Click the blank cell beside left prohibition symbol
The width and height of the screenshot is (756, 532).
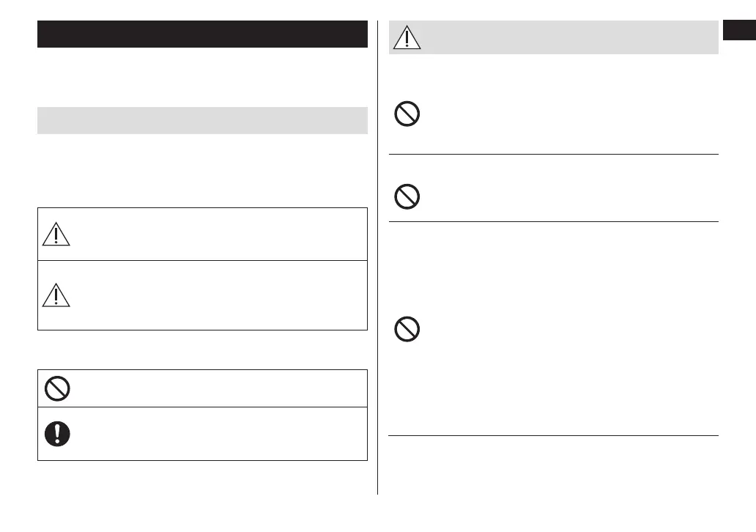[220, 388]
